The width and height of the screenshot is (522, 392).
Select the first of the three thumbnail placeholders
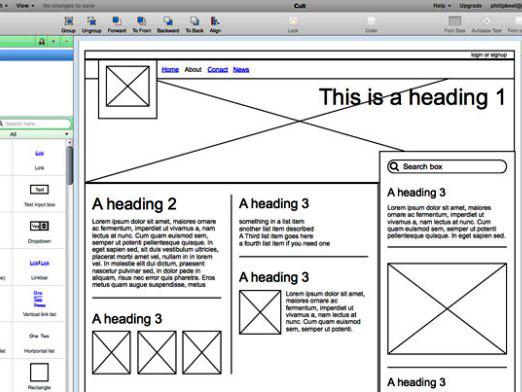pyautogui.click(x=111, y=352)
